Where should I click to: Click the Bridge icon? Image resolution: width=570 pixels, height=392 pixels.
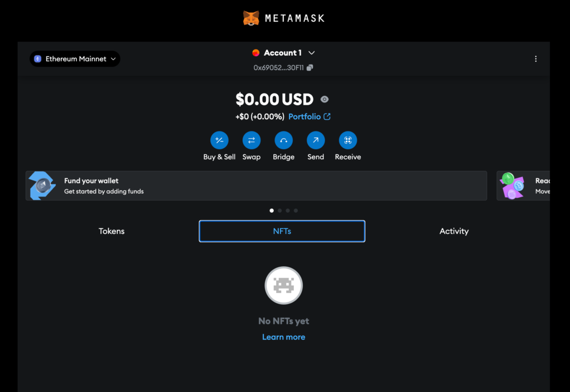pos(283,140)
